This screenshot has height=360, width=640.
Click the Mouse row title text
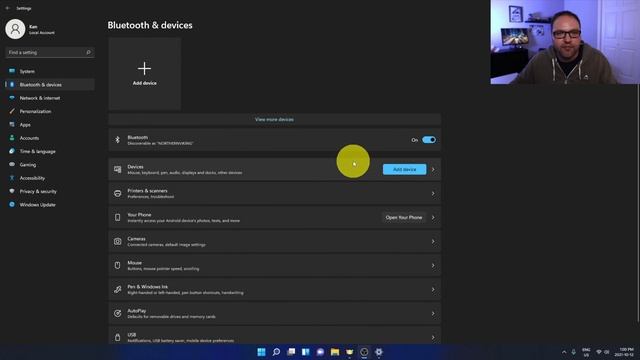pyautogui.click(x=134, y=263)
